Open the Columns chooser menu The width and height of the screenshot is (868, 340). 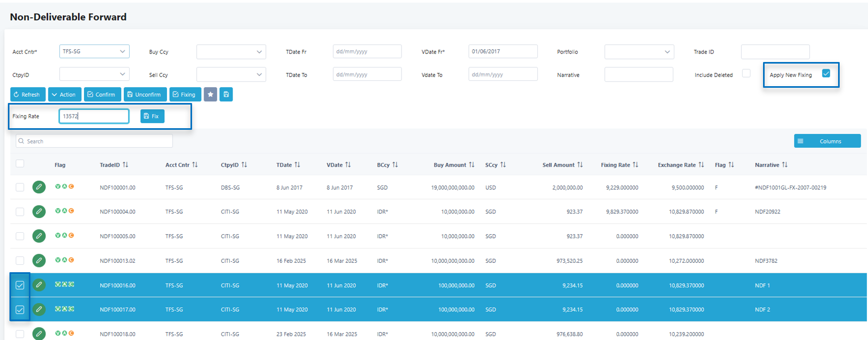827,141
